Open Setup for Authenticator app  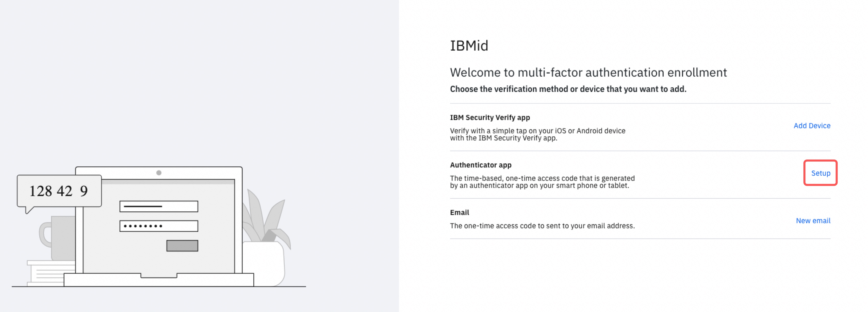(x=820, y=173)
